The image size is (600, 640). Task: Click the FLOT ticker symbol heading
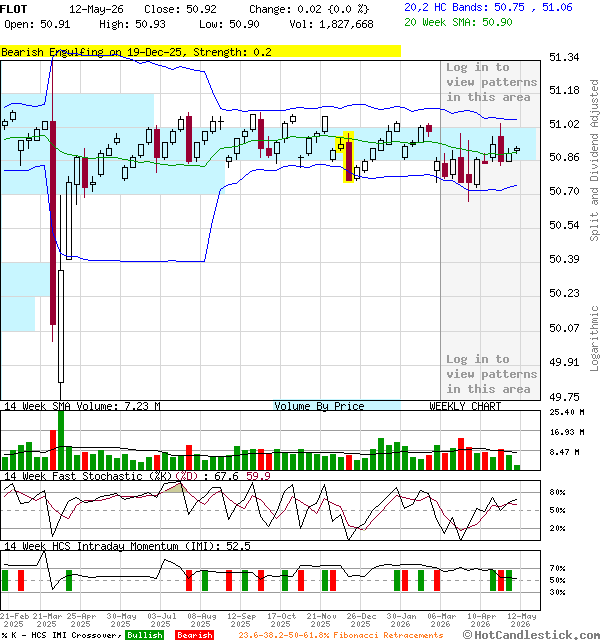click(14, 9)
